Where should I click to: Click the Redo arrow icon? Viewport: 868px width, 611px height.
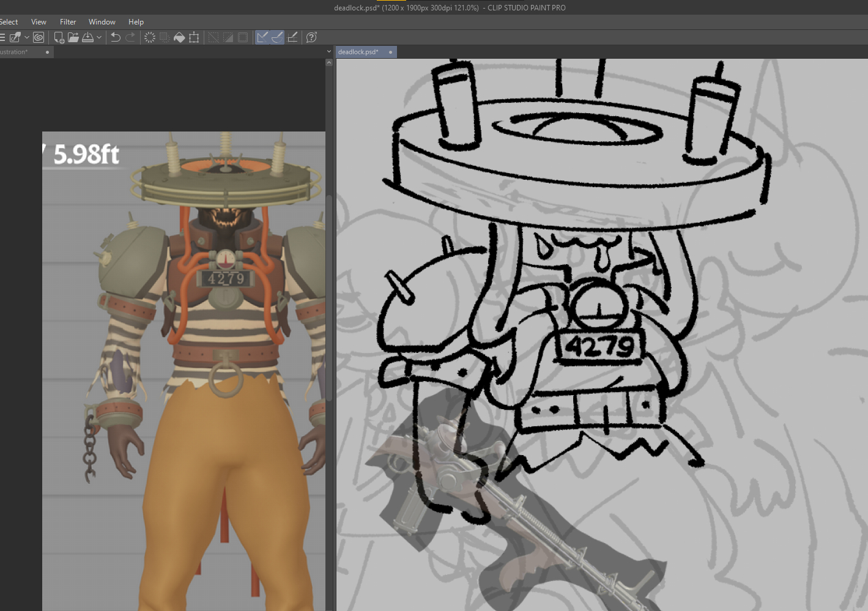[x=130, y=37]
